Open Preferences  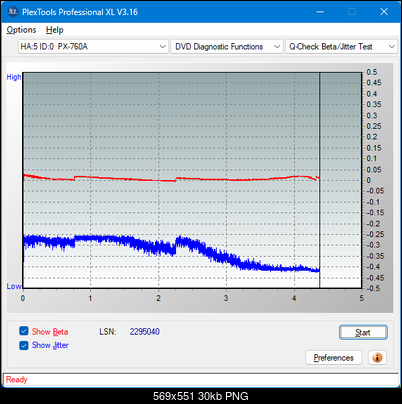point(333,358)
